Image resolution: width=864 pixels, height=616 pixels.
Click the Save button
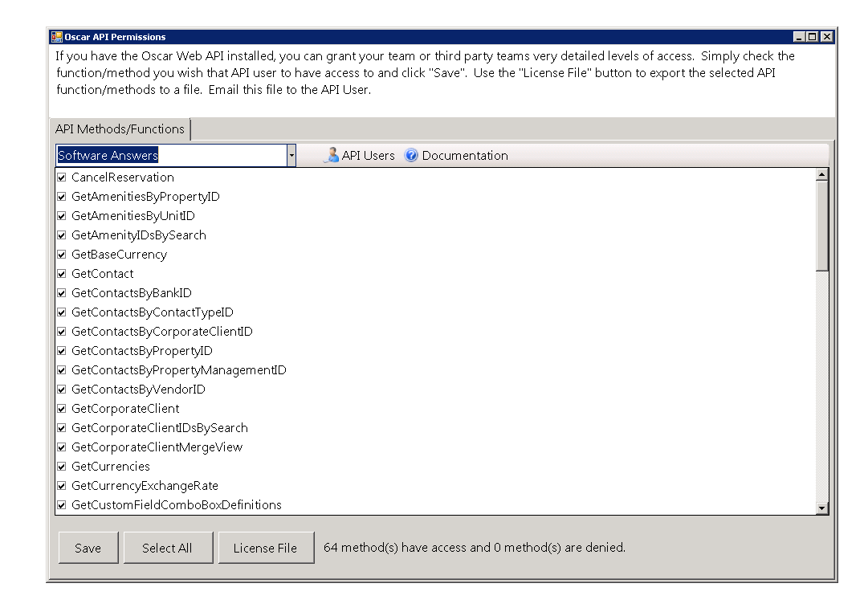(88, 547)
